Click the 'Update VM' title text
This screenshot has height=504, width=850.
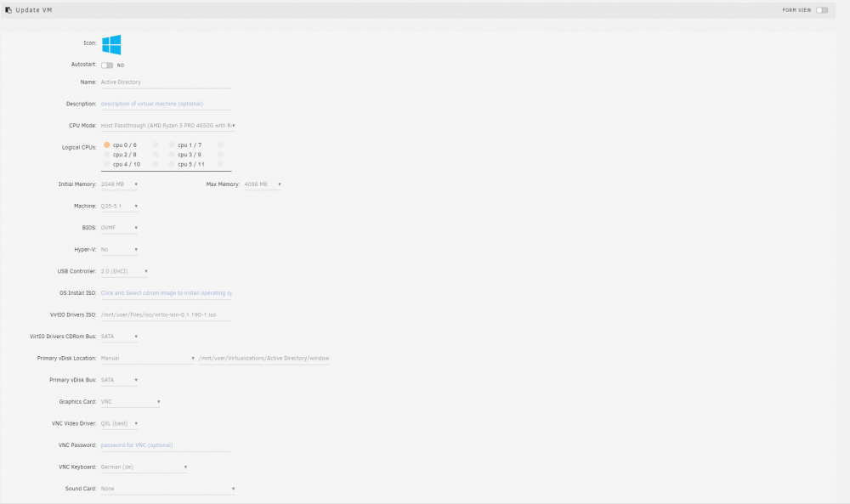(x=34, y=9)
